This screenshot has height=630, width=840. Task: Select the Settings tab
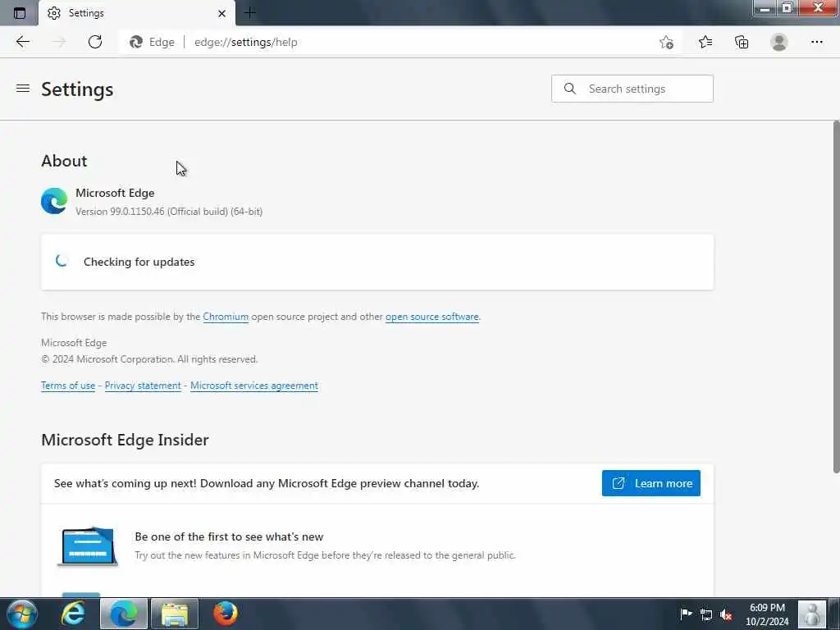(137, 13)
